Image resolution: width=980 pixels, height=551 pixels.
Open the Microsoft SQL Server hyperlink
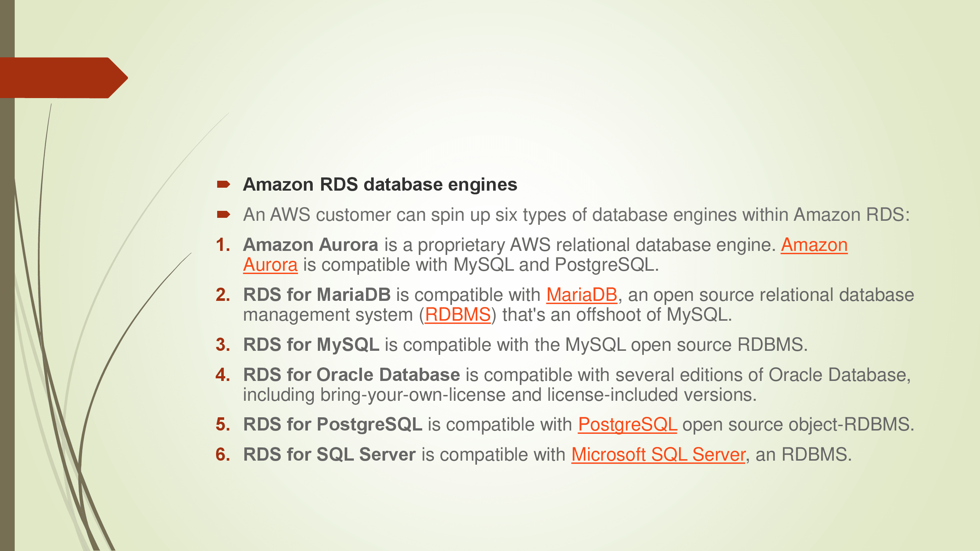658,455
